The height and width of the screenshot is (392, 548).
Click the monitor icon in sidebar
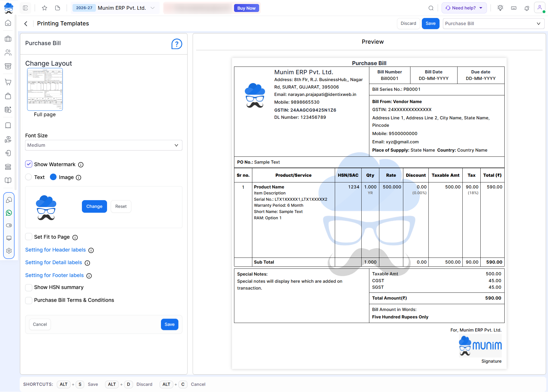pos(9,238)
